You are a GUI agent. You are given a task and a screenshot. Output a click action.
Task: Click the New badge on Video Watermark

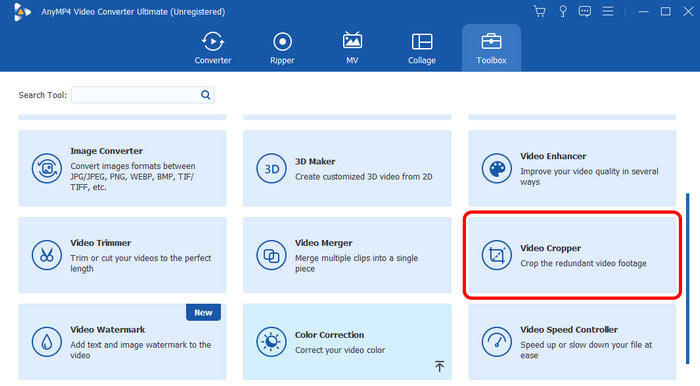pos(203,312)
